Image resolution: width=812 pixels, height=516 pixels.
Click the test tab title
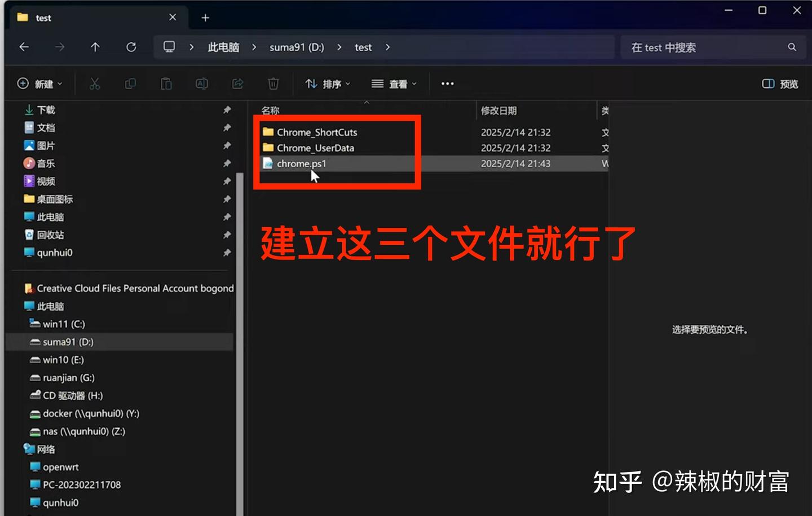coord(43,18)
